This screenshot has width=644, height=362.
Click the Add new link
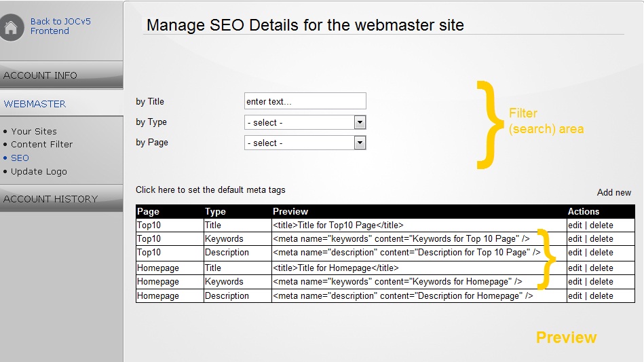pos(613,192)
